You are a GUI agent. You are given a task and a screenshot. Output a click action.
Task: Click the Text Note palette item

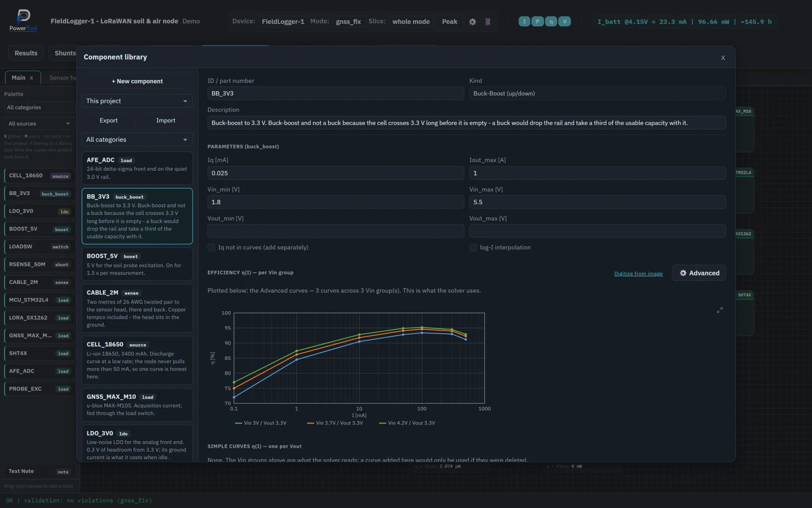pyautogui.click(x=39, y=471)
